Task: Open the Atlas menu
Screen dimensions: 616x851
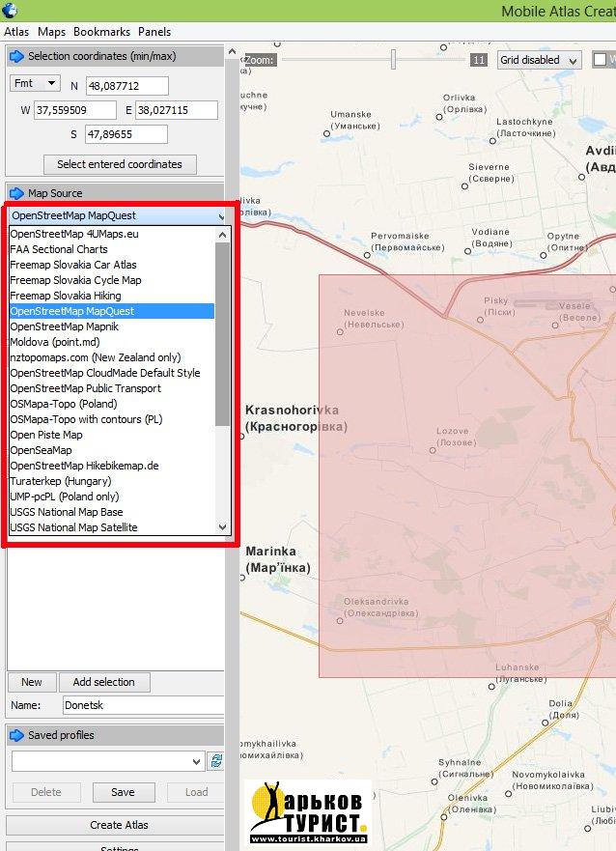Action: [16, 32]
